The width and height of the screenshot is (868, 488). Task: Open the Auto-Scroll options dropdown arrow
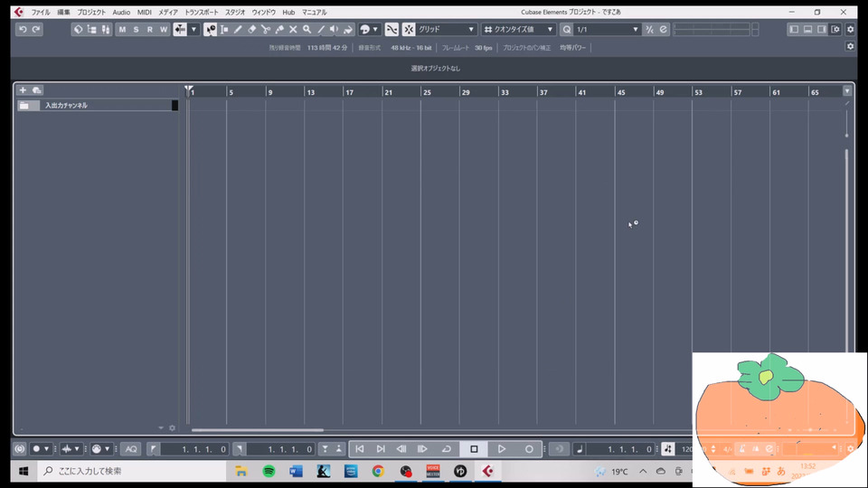click(193, 29)
